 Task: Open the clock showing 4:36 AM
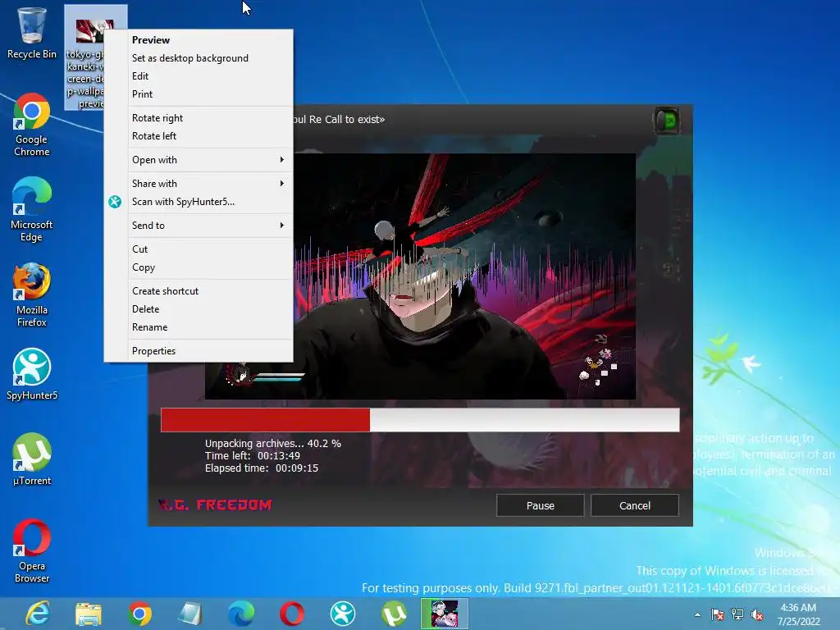coord(798,614)
